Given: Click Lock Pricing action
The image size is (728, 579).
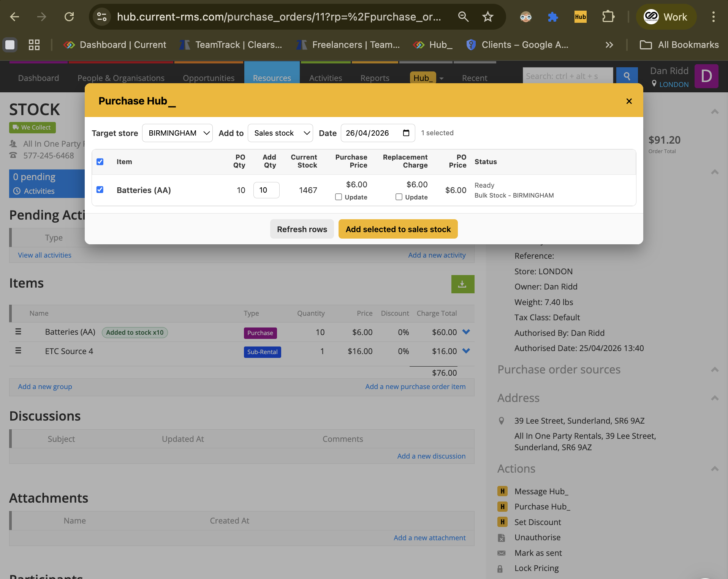Looking at the screenshot, I should [537, 568].
